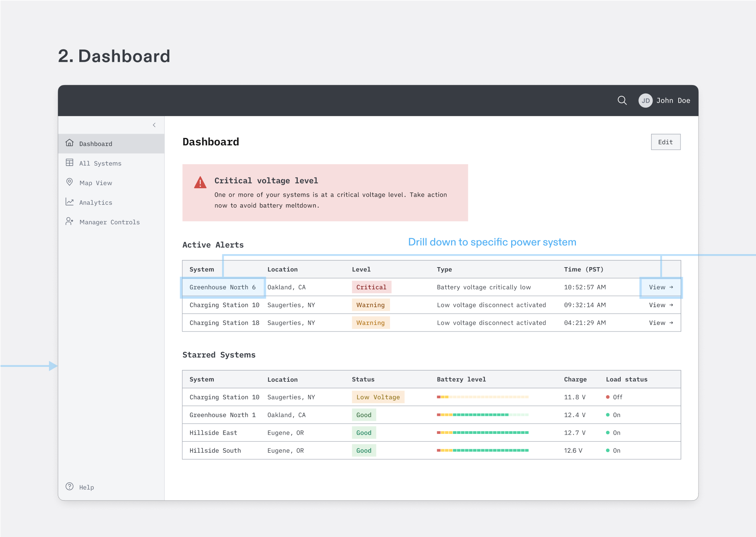Click the Help question mark icon

(x=69, y=486)
